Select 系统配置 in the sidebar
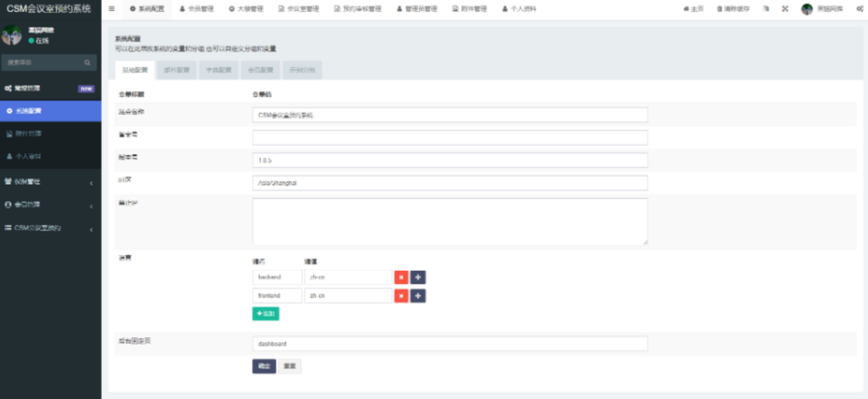 tap(51, 111)
